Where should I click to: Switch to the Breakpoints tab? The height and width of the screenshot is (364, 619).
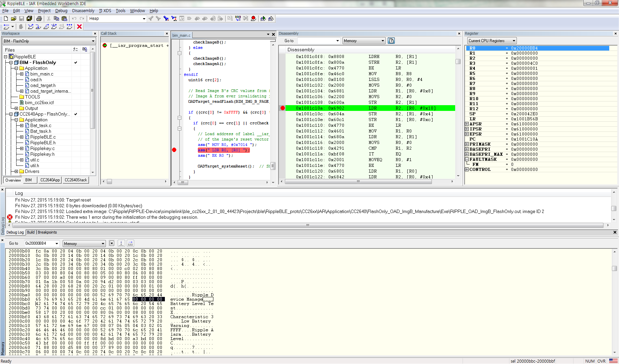point(47,232)
